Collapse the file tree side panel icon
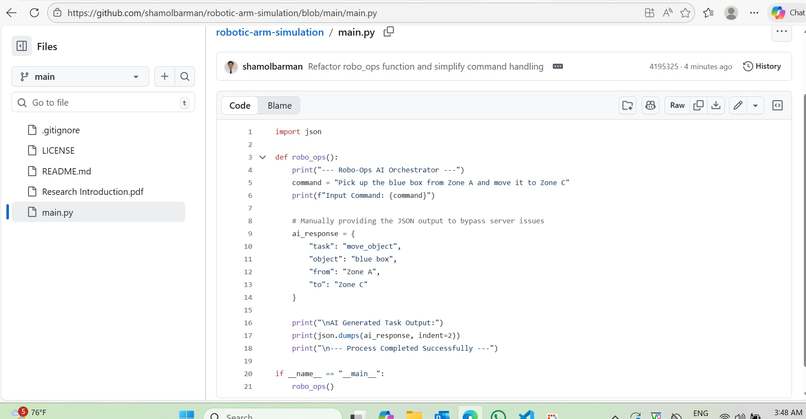This screenshot has height=419, width=806. click(x=22, y=46)
